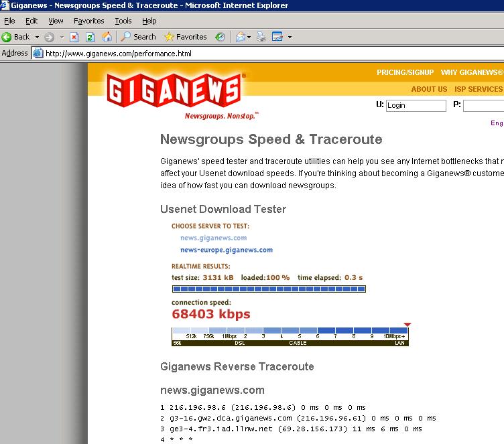Open the Favorites star in toolbar
Screen dimensions: 504x444
click(185, 37)
